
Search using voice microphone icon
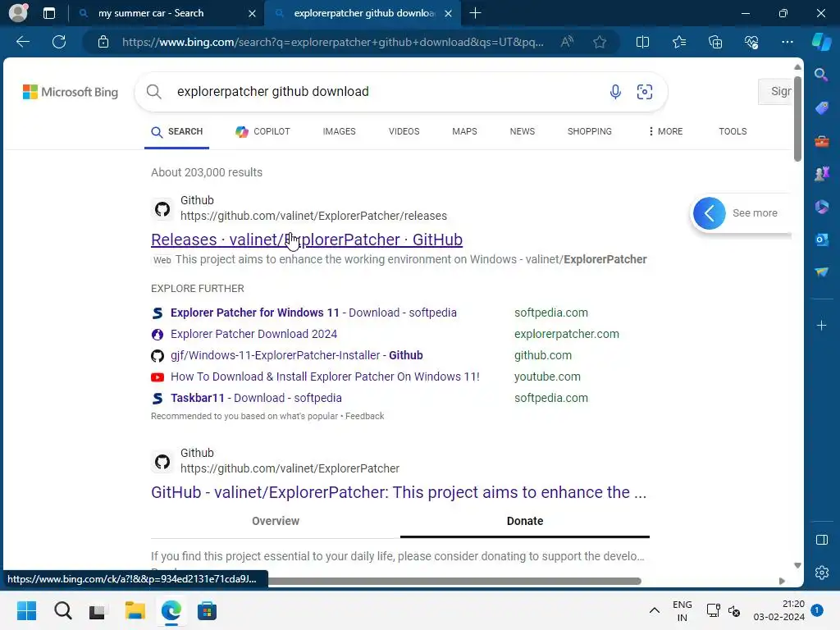[615, 92]
